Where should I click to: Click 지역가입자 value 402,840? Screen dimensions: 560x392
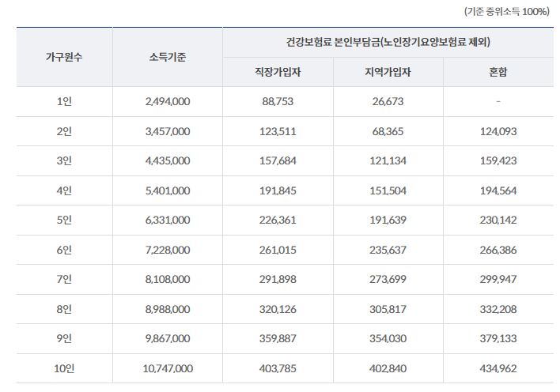click(388, 368)
